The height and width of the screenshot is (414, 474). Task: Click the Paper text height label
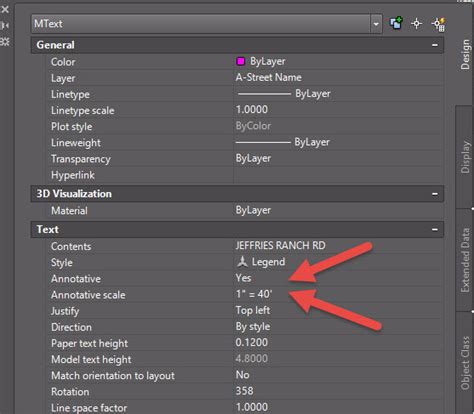click(89, 343)
